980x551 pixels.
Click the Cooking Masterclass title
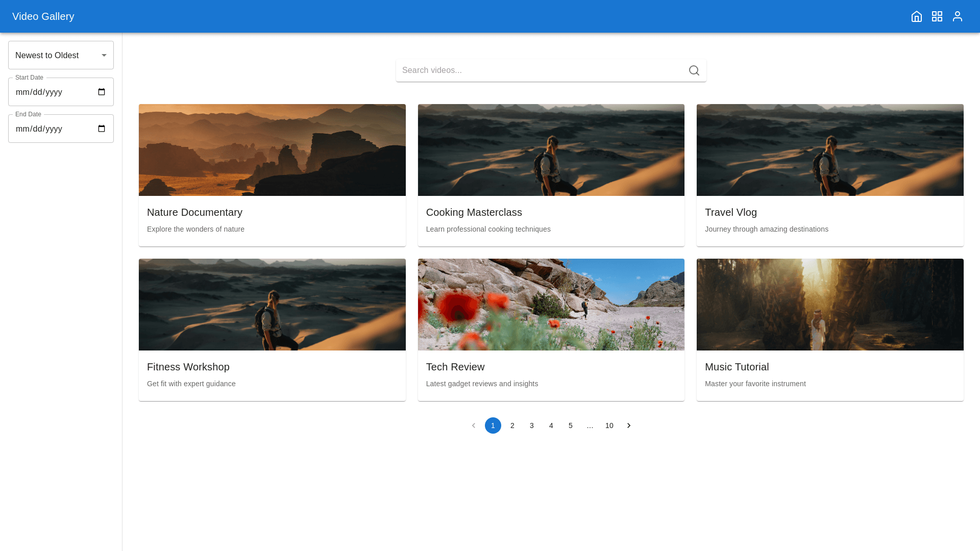474,212
